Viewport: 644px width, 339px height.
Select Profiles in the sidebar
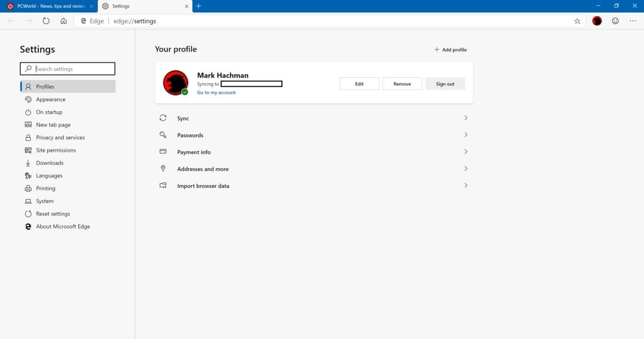[x=68, y=86]
